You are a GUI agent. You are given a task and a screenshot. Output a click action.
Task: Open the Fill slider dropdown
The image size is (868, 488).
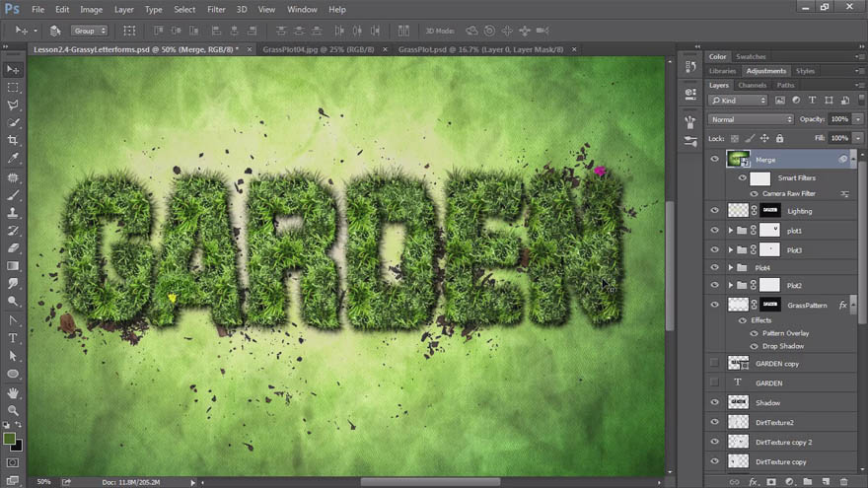pyautogui.click(x=858, y=138)
